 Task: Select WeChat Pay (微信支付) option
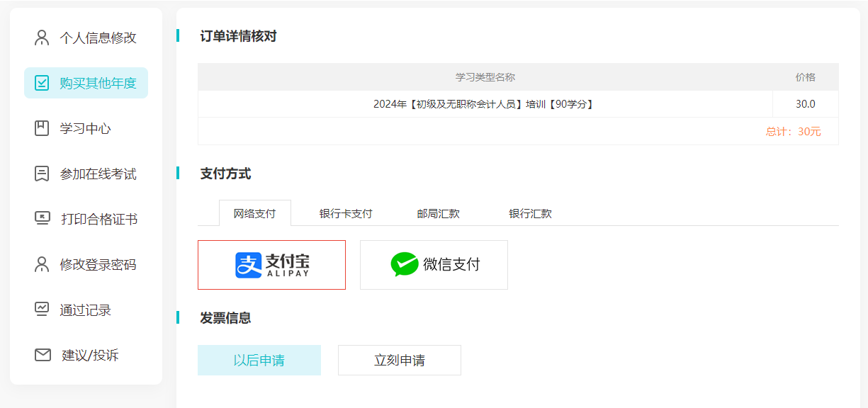pos(434,265)
